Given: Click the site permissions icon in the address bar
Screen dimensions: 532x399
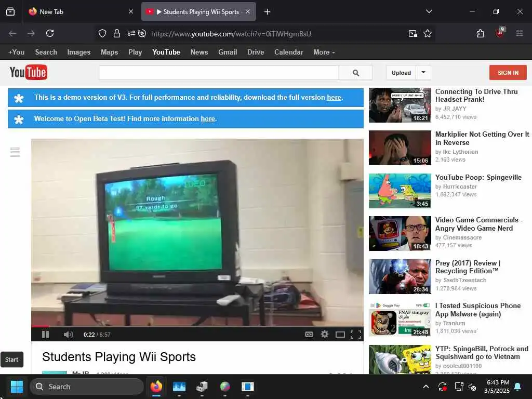Looking at the screenshot, I should coord(131,33).
